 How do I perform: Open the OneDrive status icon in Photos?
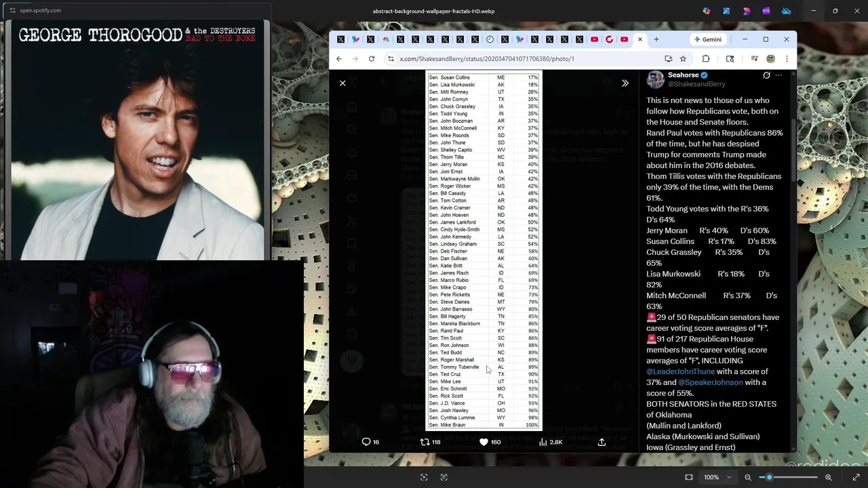click(787, 11)
